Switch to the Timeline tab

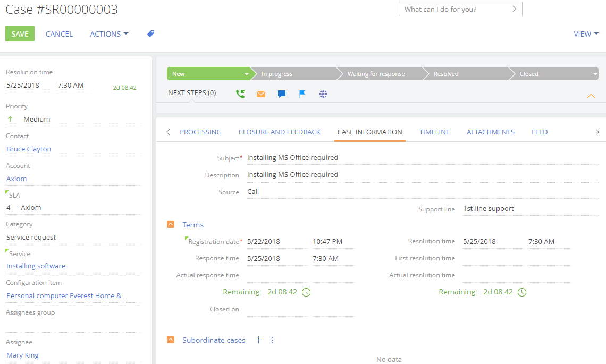(x=434, y=132)
